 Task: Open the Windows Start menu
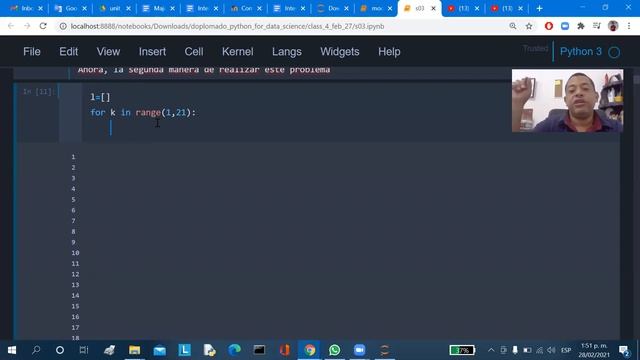click(11, 350)
